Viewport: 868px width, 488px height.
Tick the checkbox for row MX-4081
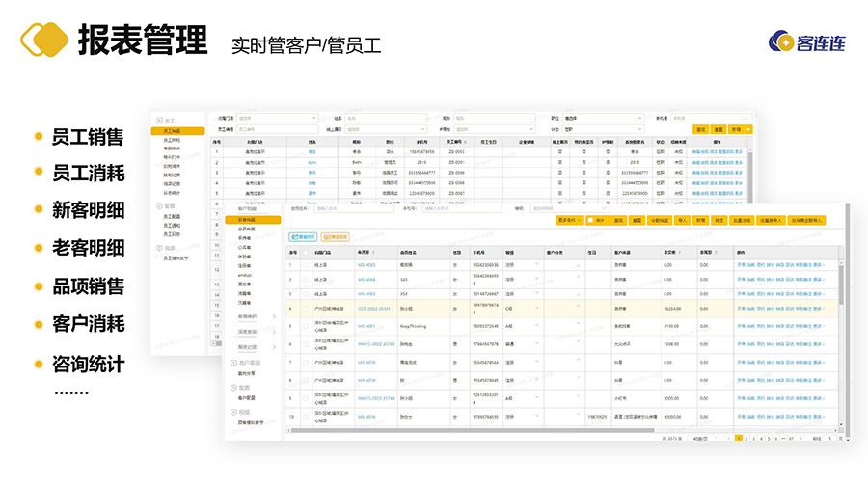pyautogui.click(x=305, y=326)
